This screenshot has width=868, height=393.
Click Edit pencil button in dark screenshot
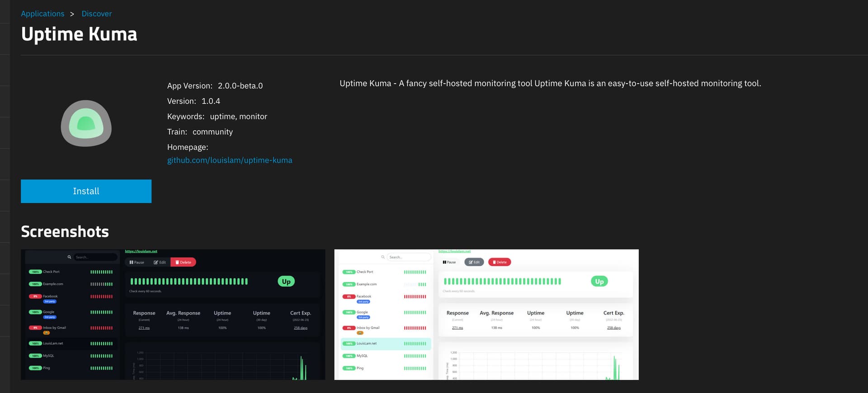pos(160,262)
